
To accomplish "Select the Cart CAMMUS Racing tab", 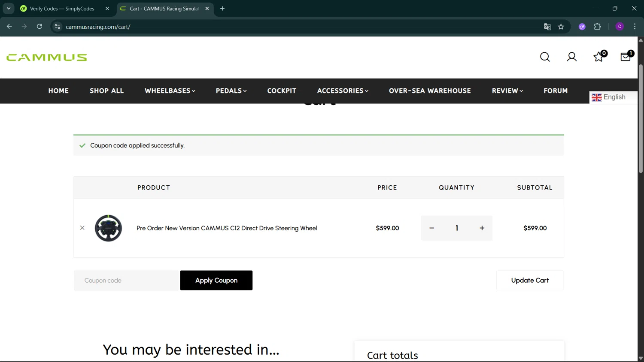I will point(164,9).
